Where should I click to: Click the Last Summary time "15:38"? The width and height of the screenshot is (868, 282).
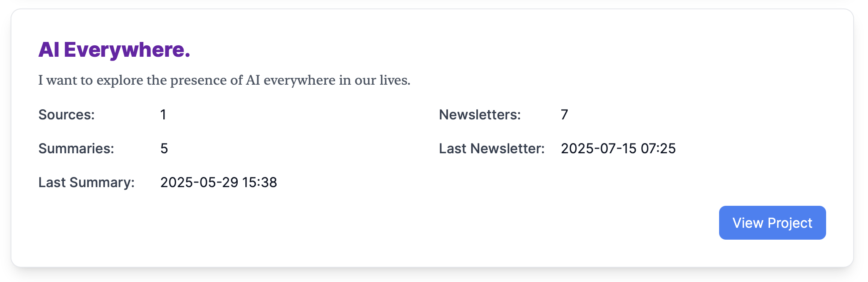point(260,182)
